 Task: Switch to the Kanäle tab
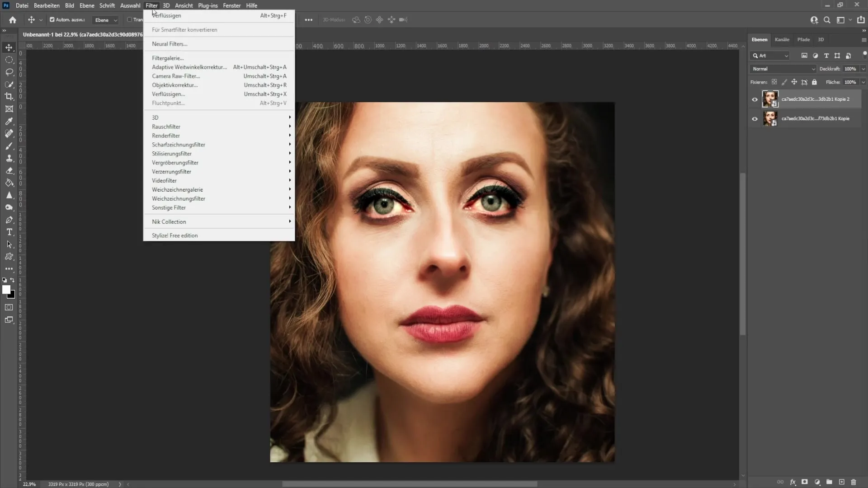point(782,39)
